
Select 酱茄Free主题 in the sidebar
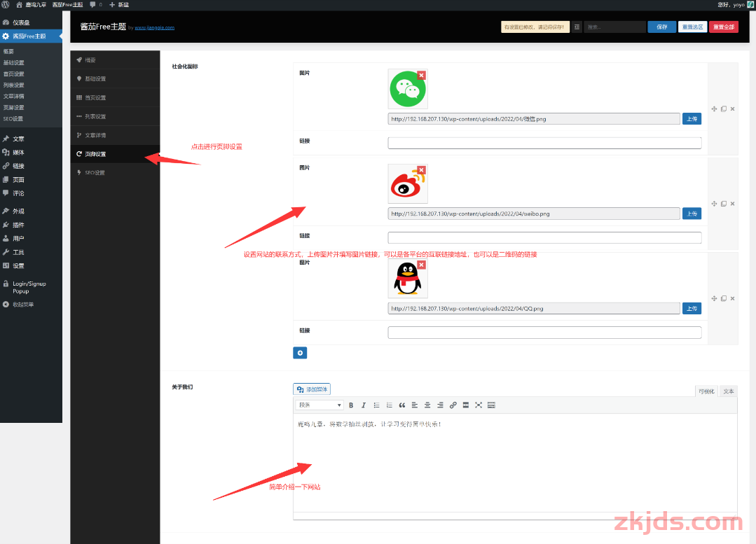(31, 36)
